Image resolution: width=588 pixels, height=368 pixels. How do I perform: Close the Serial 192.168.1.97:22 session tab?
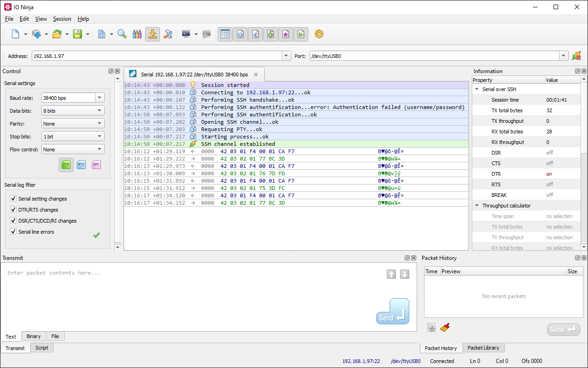(x=256, y=75)
